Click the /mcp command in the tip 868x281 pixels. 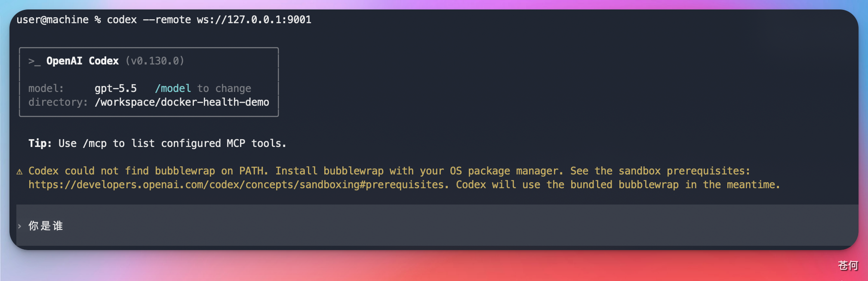point(95,144)
